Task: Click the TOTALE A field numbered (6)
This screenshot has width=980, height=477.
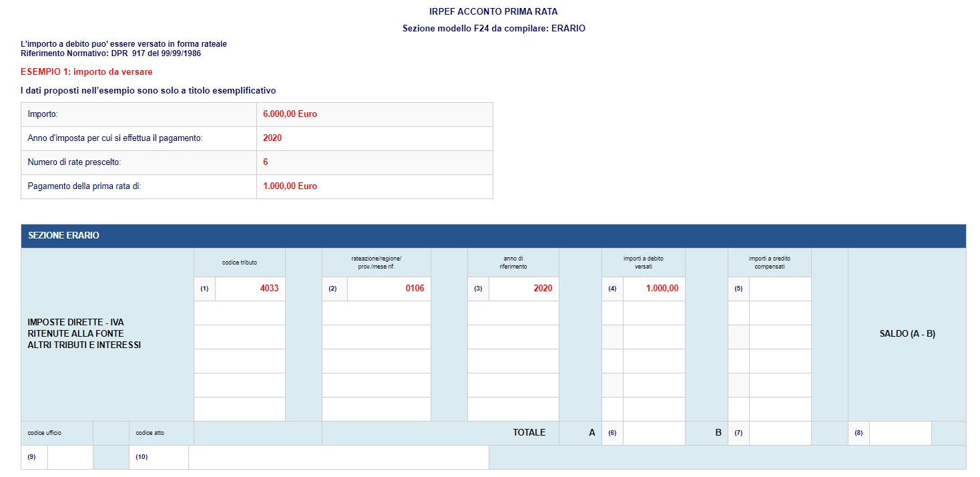Action: click(x=654, y=433)
